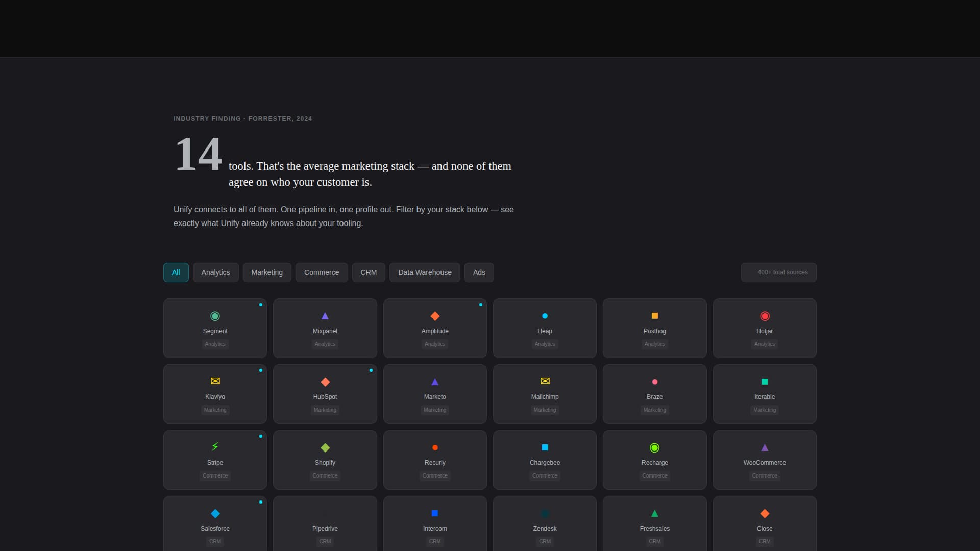Select the Data Warehouse filter
Screen dimensions: 980x551
(425, 272)
